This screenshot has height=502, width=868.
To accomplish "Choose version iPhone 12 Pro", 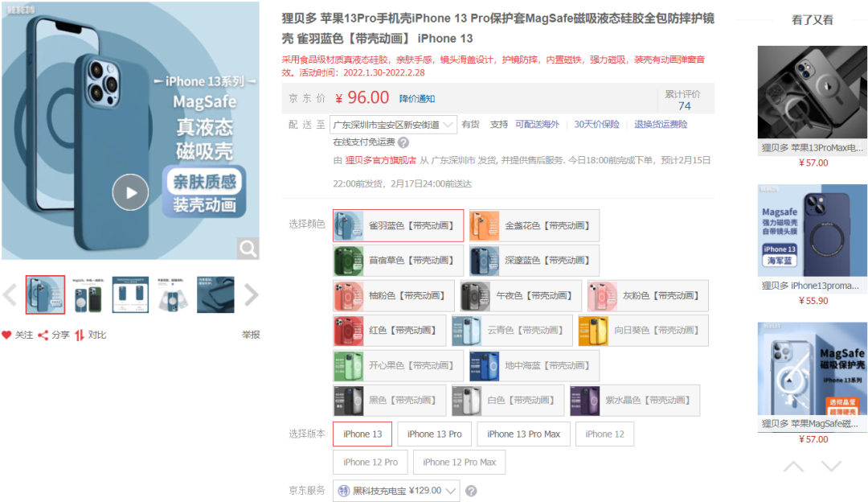I will pyautogui.click(x=371, y=462).
